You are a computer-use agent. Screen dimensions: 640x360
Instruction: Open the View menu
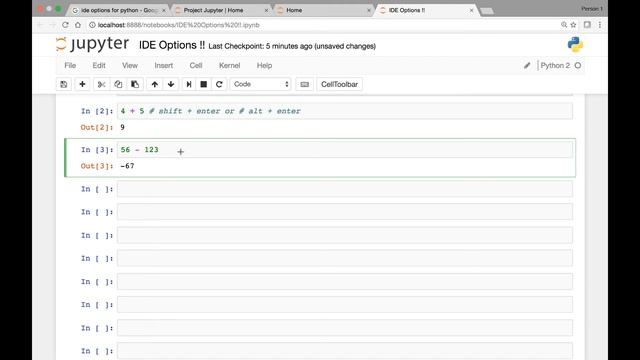point(130,65)
